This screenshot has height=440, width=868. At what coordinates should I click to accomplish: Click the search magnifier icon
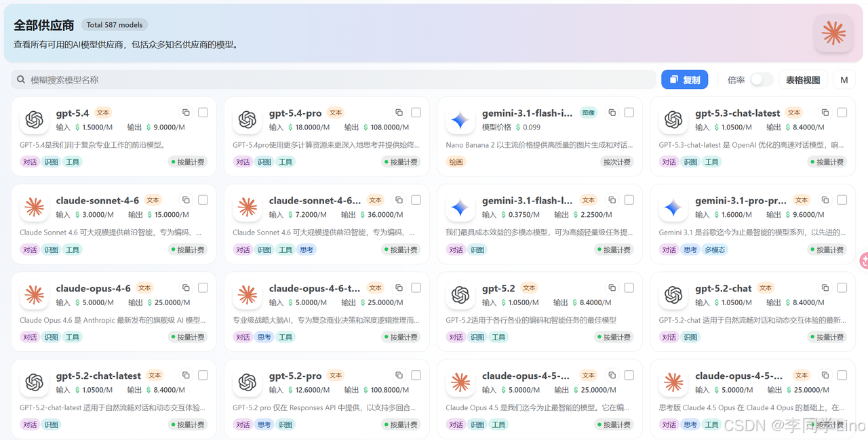[x=21, y=79]
